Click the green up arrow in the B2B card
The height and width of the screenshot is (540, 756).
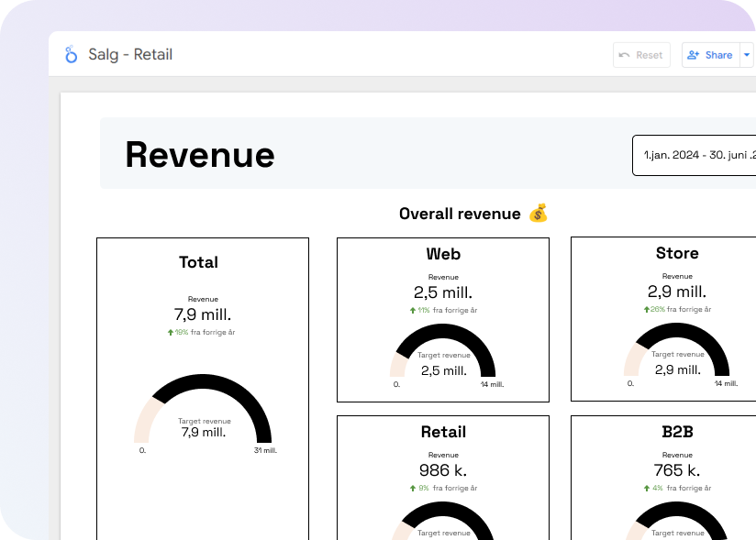pos(647,489)
